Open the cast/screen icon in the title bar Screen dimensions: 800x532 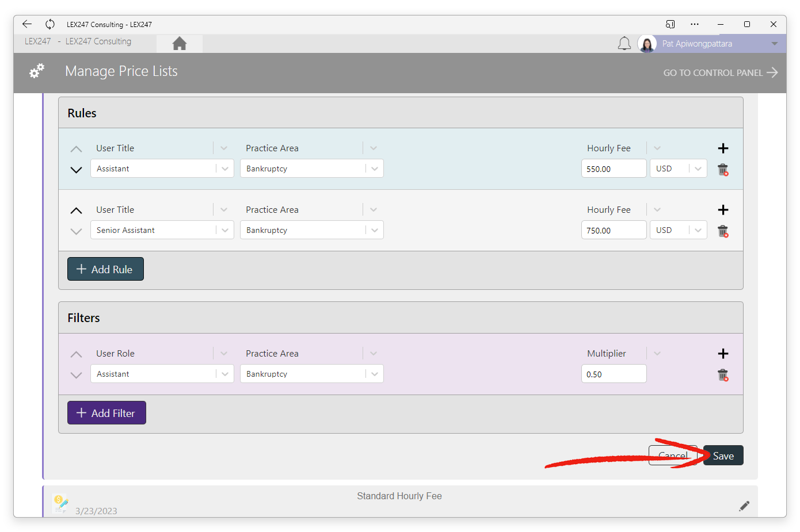[670, 24]
